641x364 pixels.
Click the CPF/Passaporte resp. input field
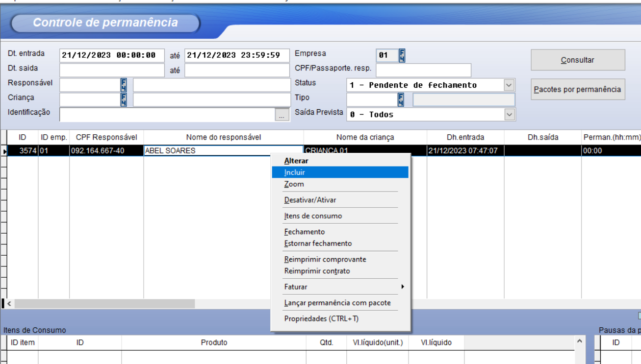[x=423, y=70]
